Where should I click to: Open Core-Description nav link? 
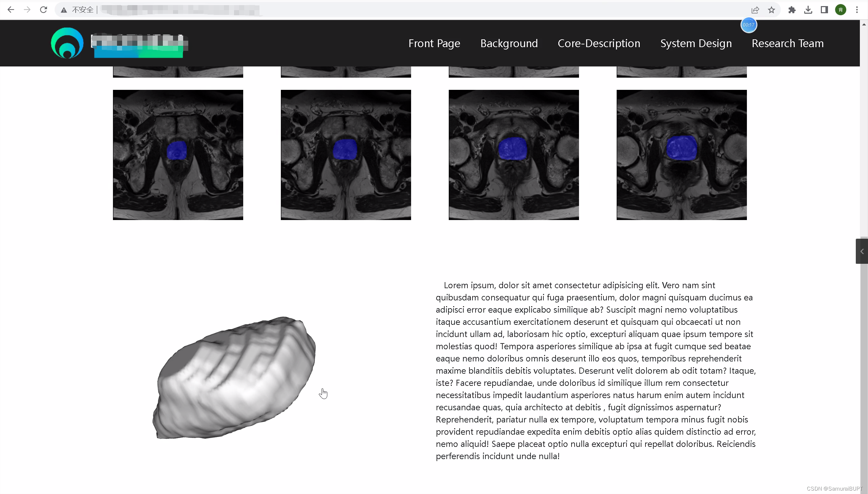pyautogui.click(x=599, y=43)
